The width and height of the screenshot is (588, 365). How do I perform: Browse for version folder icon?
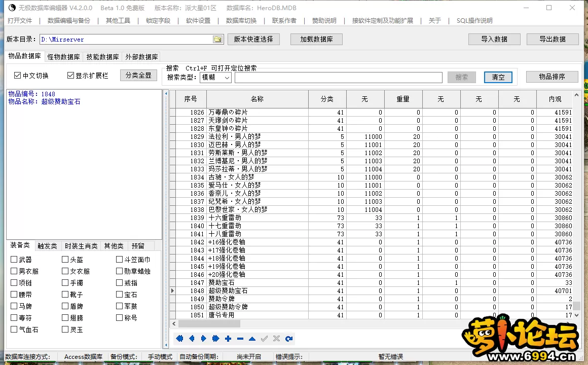coord(217,40)
